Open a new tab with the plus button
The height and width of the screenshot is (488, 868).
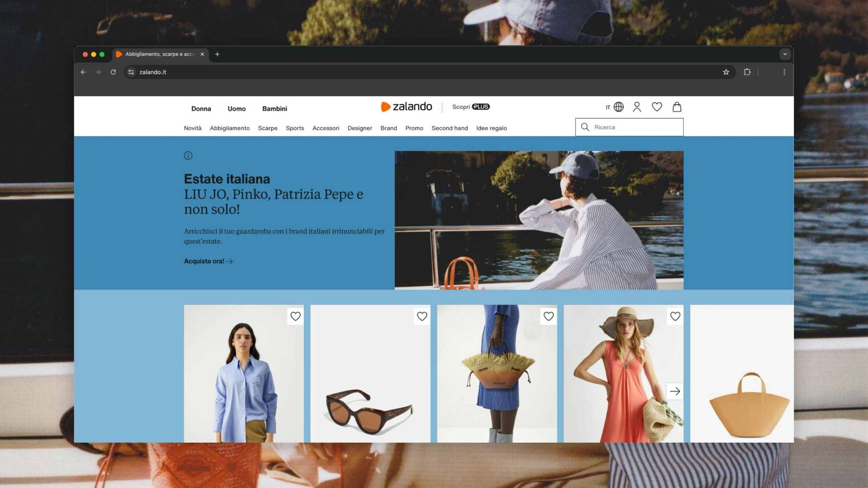point(217,54)
